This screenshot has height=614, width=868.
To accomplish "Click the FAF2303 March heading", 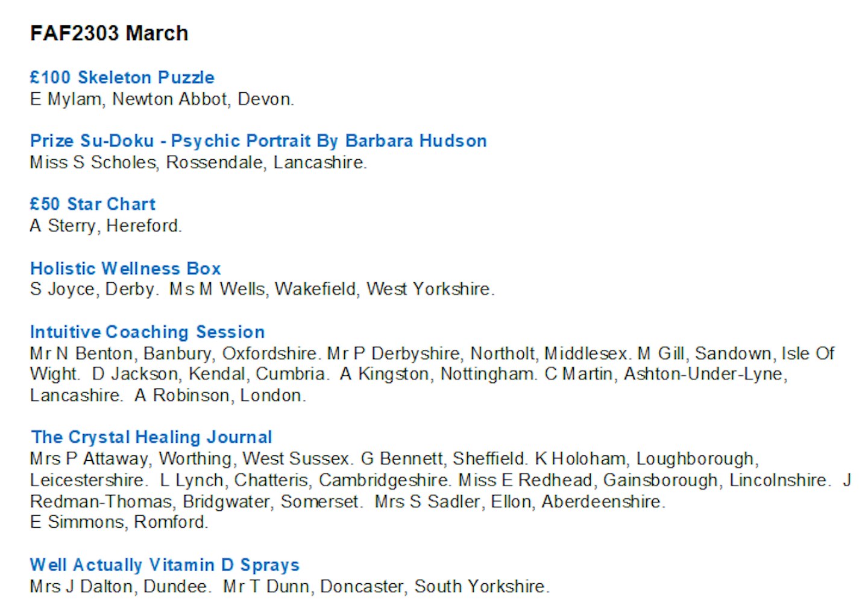I will click(x=109, y=33).
